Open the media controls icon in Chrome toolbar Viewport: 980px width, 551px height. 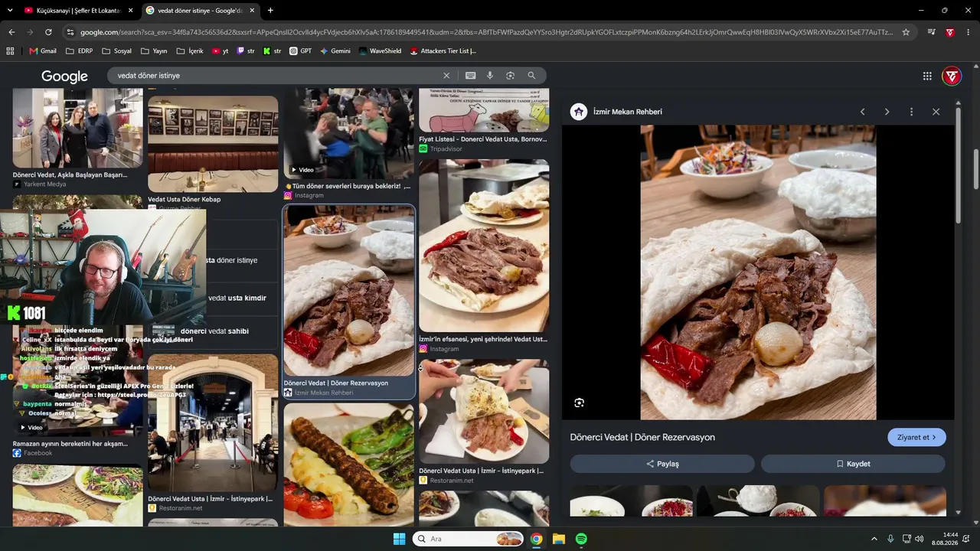931,32
